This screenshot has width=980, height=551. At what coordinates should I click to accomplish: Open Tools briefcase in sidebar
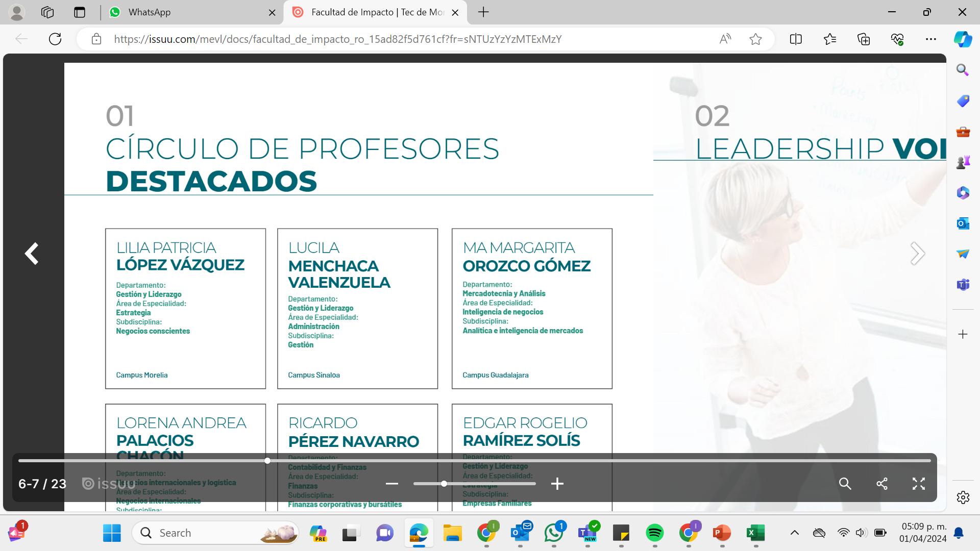(963, 132)
